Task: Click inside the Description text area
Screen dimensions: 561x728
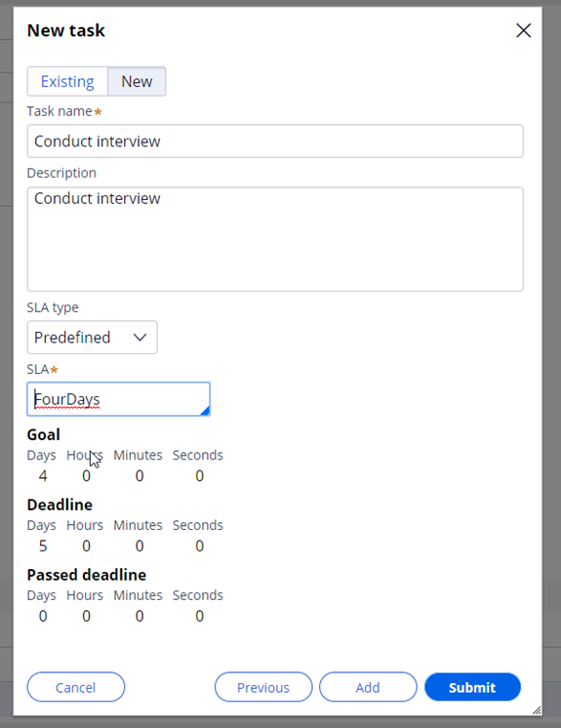Action: [275, 239]
